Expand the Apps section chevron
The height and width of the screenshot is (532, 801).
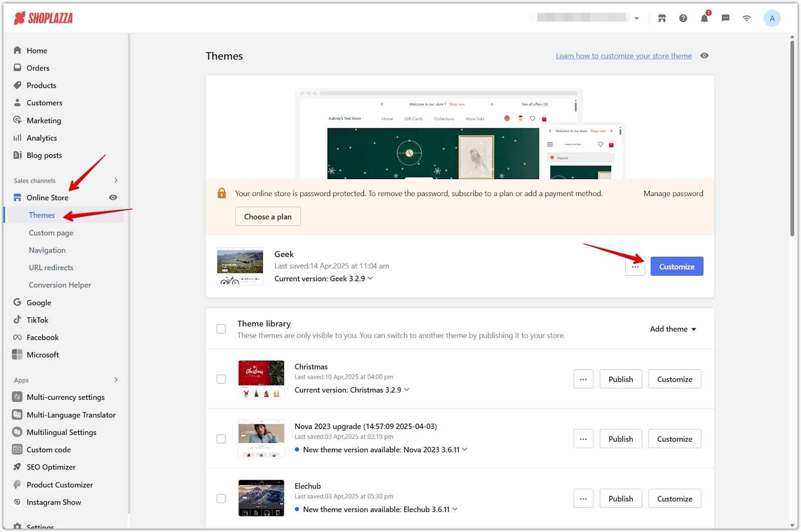tap(116, 380)
